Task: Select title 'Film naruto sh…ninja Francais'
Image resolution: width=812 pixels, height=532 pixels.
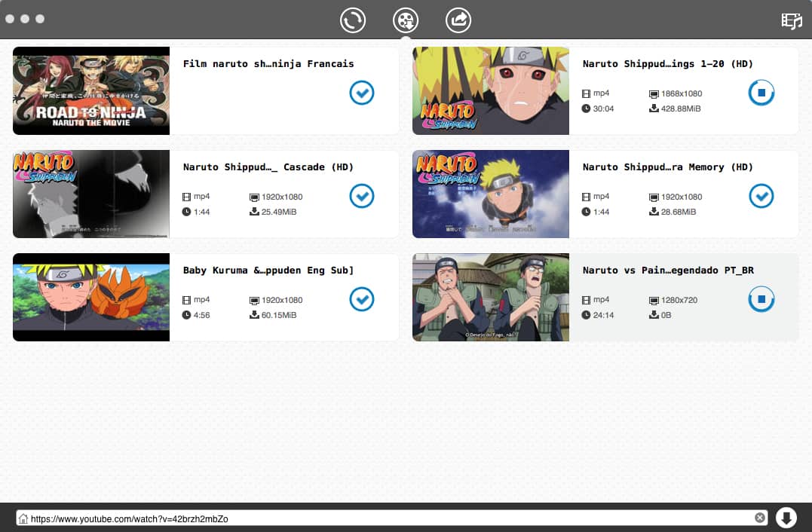Action: (x=268, y=63)
